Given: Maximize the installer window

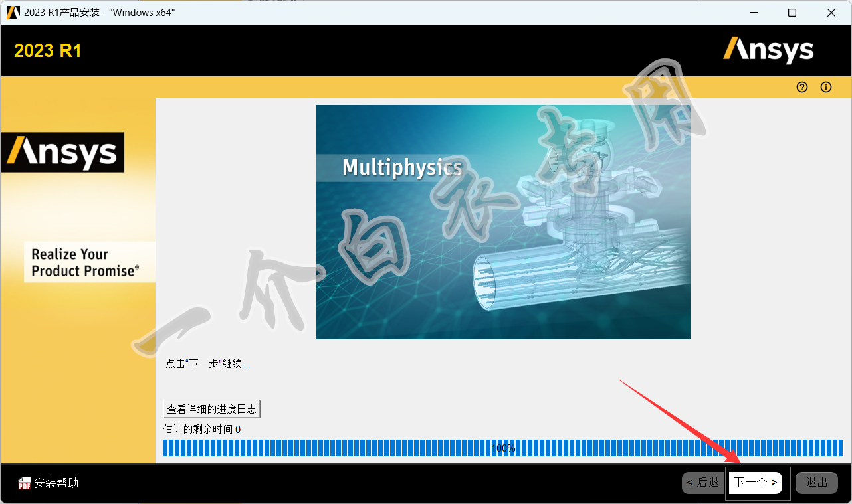Looking at the screenshot, I should tap(792, 13).
